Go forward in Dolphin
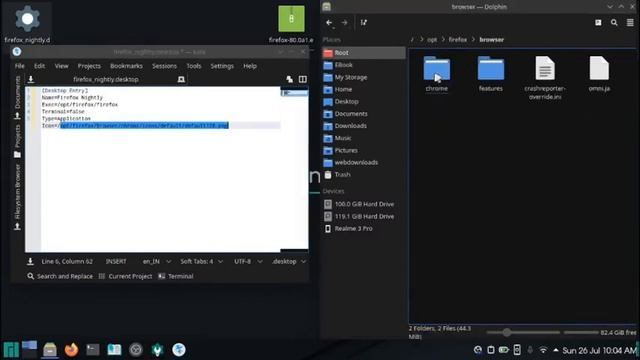Image resolution: width=640 pixels, height=360 pixels. click(344, 23)
